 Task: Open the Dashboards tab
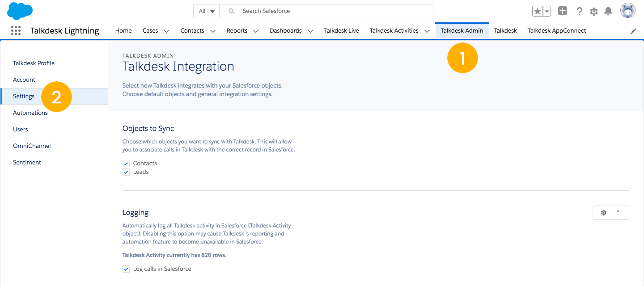coord(286,31)
